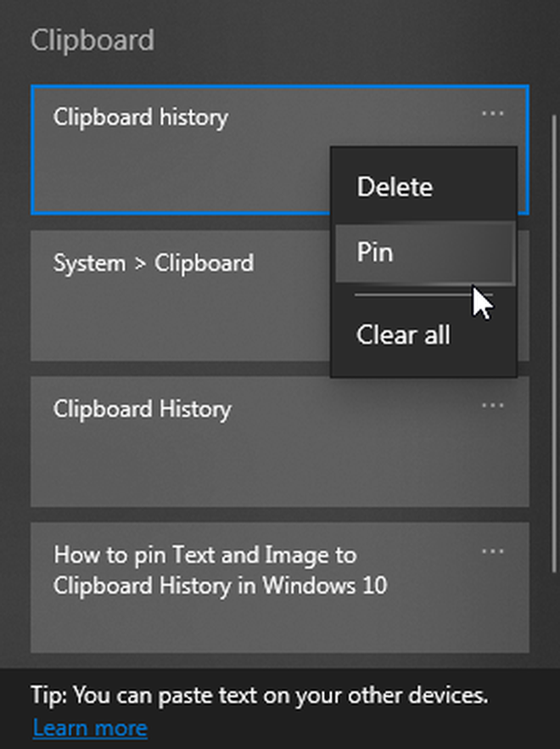The height and width of the screenshot is (749, 560).
Task: Click the clipboard panel vertical scrollbar
Action: point(554,343)
